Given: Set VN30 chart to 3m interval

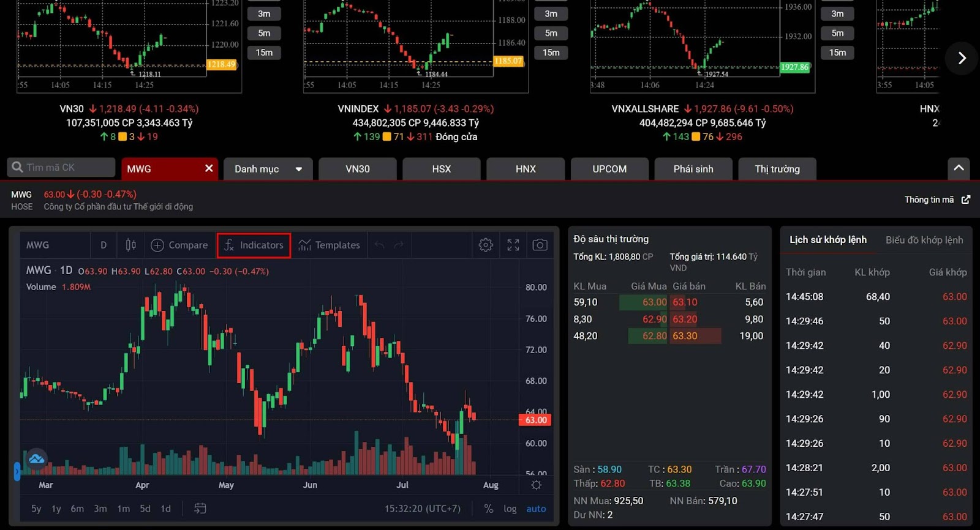Looking at the screenshot, I should click(264, 13).
